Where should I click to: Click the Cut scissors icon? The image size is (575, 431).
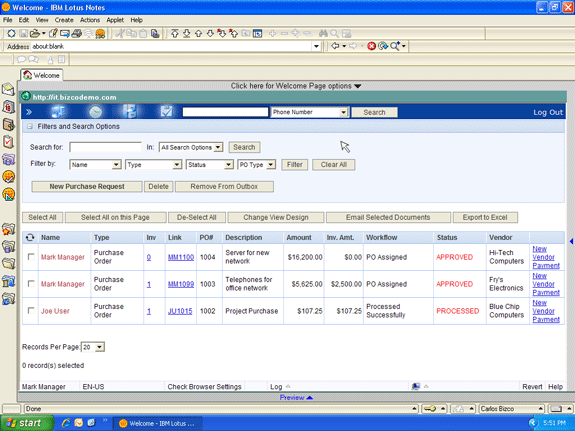(120, 34)
